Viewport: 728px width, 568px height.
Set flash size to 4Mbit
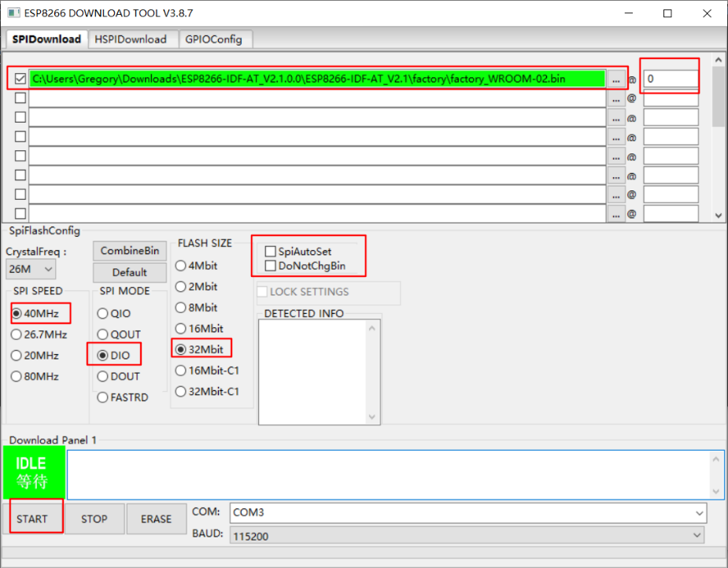197,266
